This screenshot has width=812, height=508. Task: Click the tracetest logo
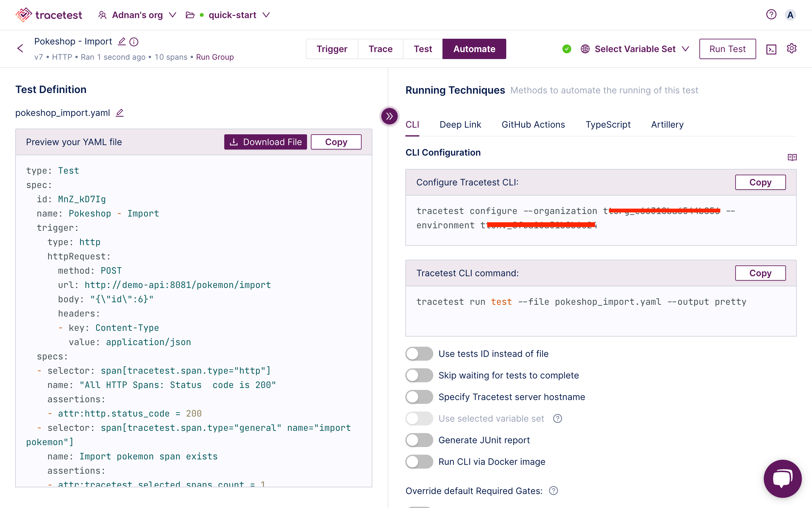point(49,15)
